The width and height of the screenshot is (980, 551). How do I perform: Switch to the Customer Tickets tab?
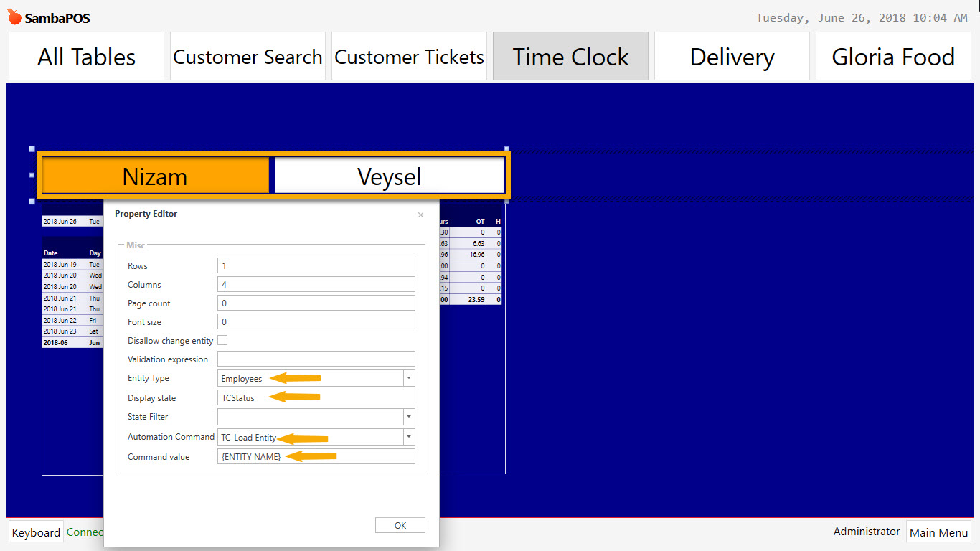408,56
